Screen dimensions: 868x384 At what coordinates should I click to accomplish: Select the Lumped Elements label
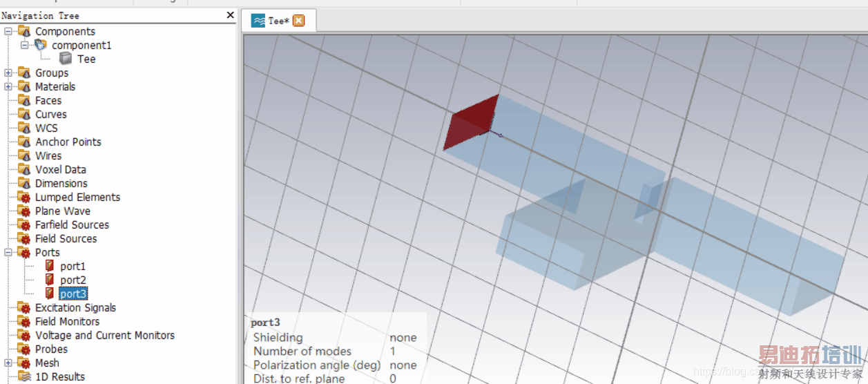pyautogui.click(x=77, y=197)
